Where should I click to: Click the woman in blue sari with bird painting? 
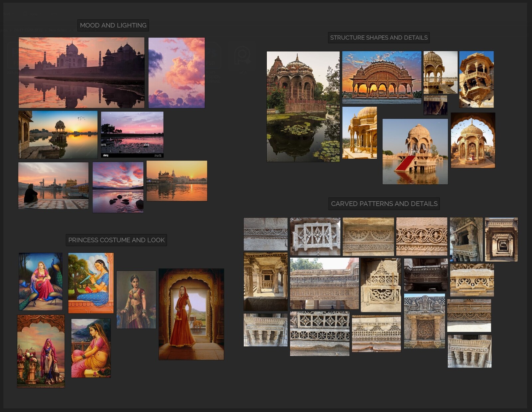point(91,283)
